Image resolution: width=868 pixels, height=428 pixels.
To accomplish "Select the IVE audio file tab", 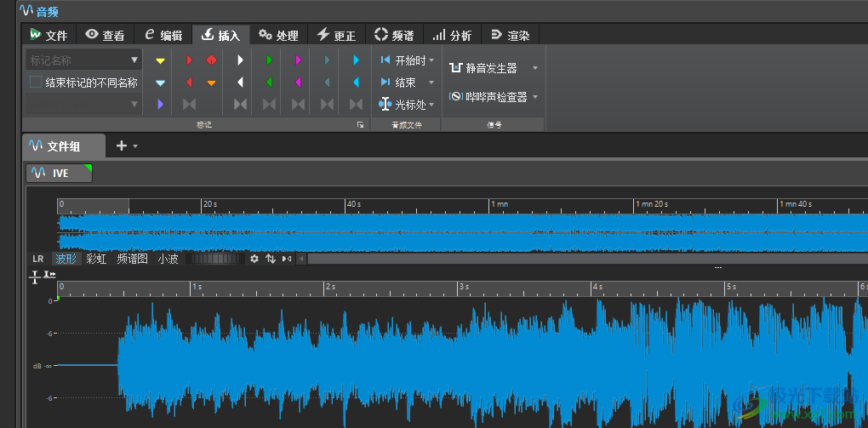I will 59,173.
